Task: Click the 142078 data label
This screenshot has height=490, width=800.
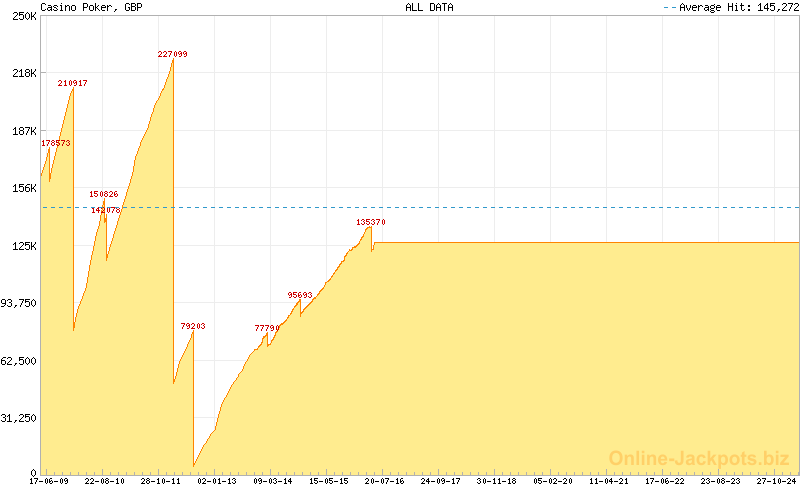Action: pos(106,210)
